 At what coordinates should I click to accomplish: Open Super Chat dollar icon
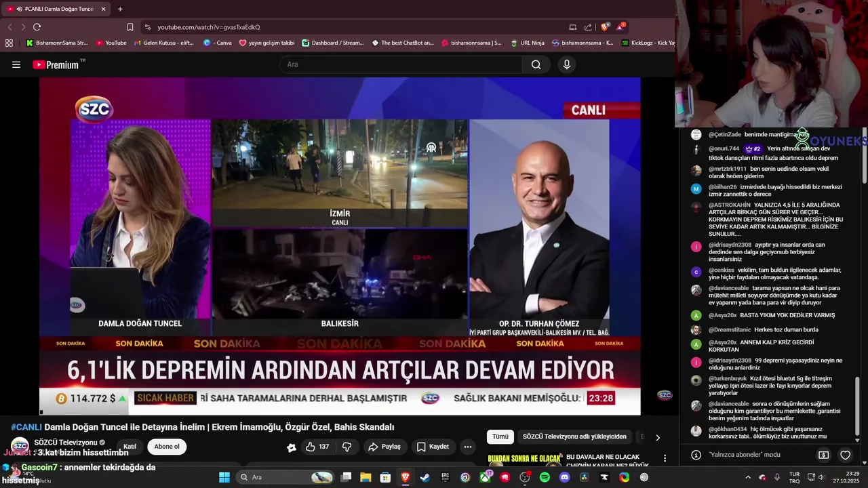[x=823, y=455]
